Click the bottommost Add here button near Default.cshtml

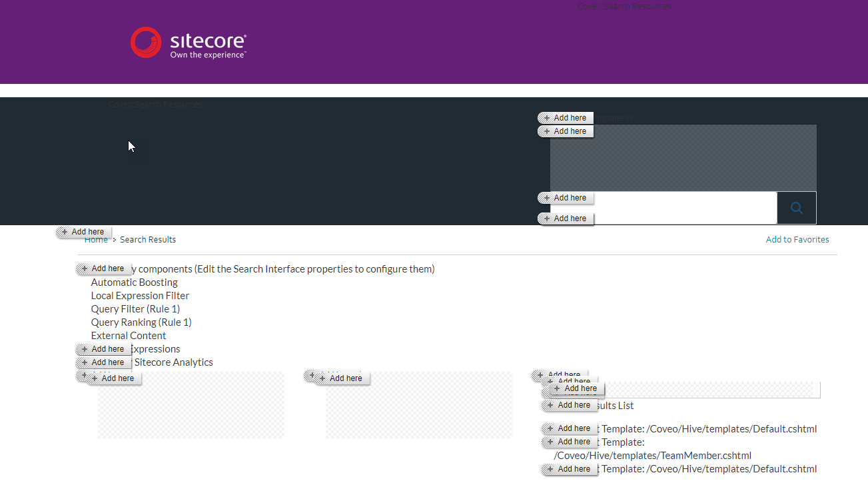(569, 469)
